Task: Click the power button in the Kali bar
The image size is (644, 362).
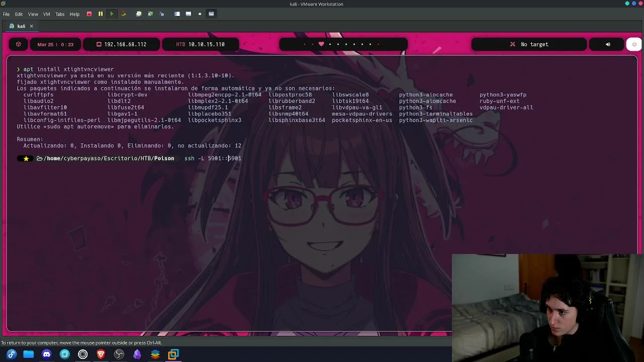Action: tap(634, 44)
